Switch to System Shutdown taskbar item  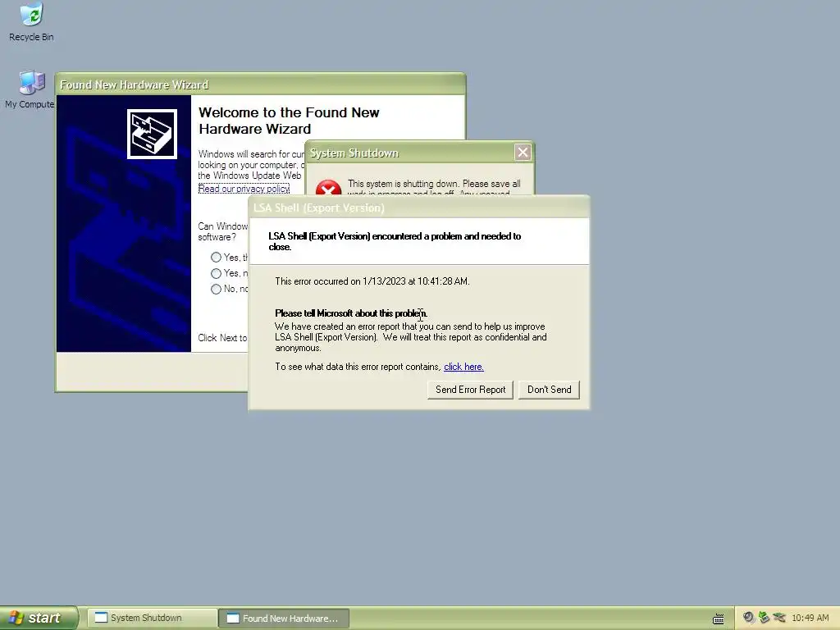coord(152,618)
